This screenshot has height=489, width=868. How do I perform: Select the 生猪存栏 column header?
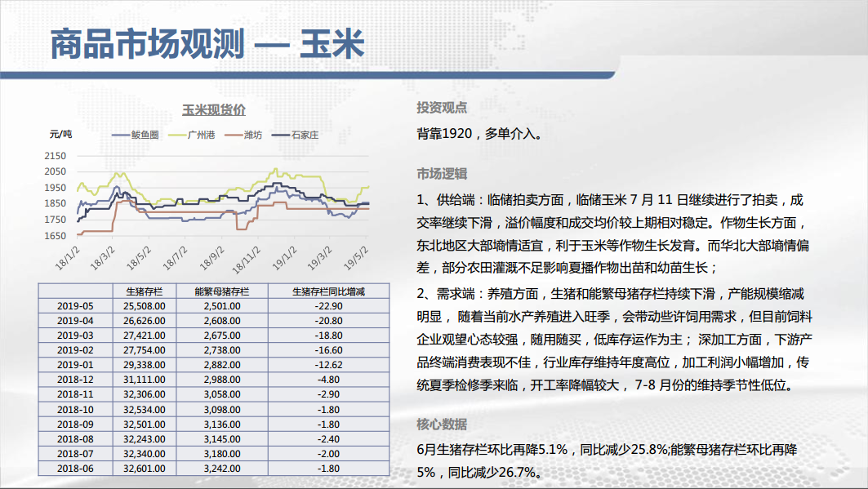tap(145, 291)
